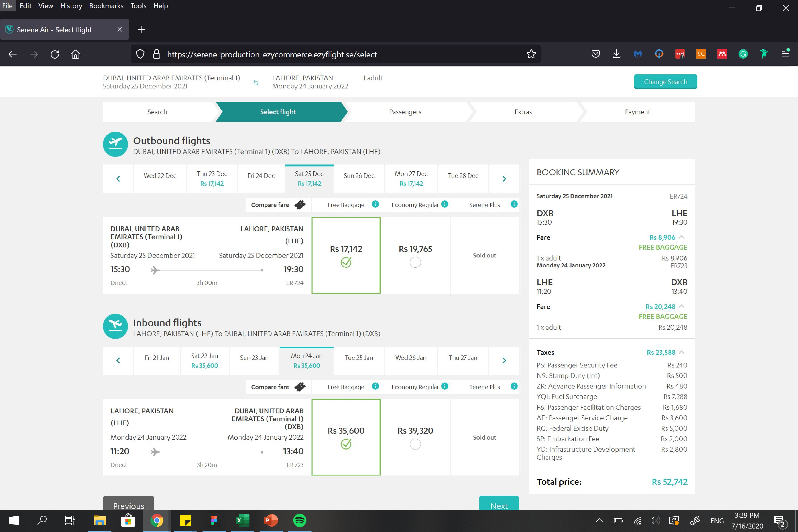Viewport: 798px width, 532px height.
Task: Go to browser home icon
Action: (x=75, y=54)
